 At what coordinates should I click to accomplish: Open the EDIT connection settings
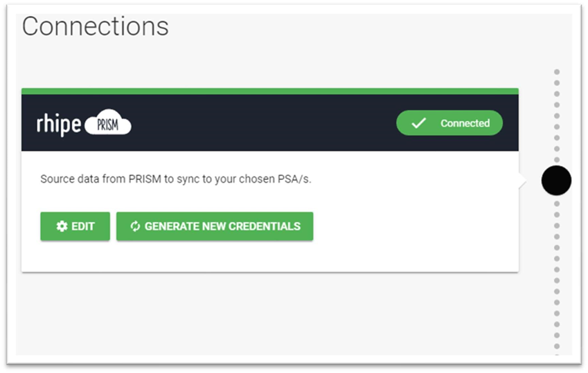pos(75,226)
